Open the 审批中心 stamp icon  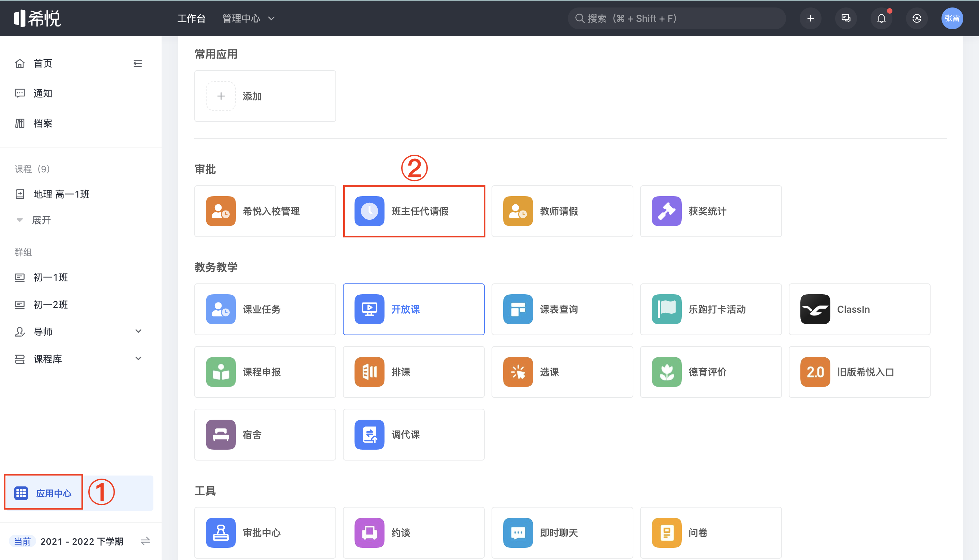point(221,533)
